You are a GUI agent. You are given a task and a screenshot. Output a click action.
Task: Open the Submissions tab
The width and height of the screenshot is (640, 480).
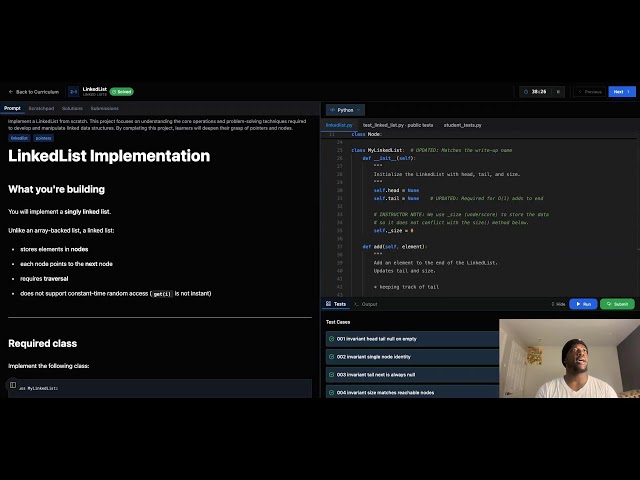104,109
